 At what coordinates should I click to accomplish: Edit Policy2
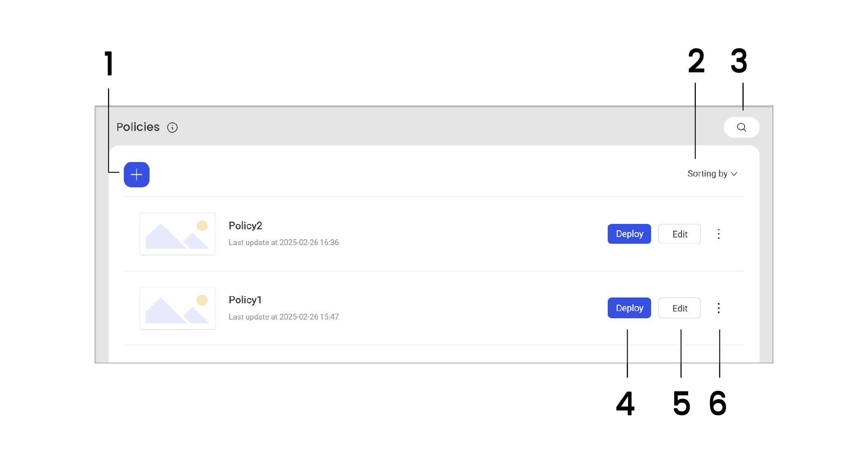coord(679,234)
